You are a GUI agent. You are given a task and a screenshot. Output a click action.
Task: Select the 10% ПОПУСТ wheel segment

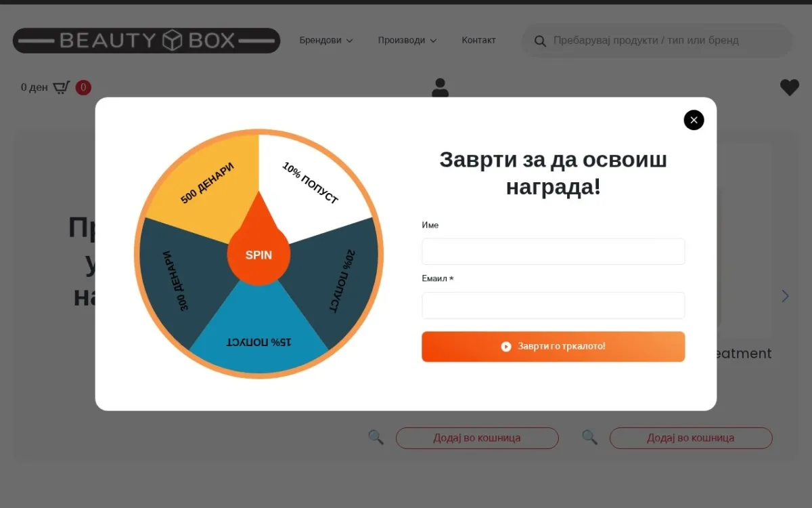[309, 183]
